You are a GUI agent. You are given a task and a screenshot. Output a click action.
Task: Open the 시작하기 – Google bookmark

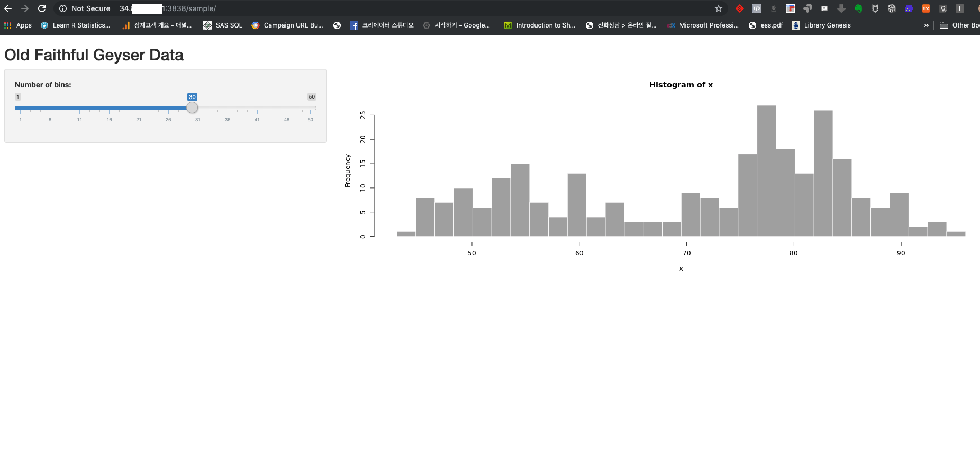tap(457, 25)
